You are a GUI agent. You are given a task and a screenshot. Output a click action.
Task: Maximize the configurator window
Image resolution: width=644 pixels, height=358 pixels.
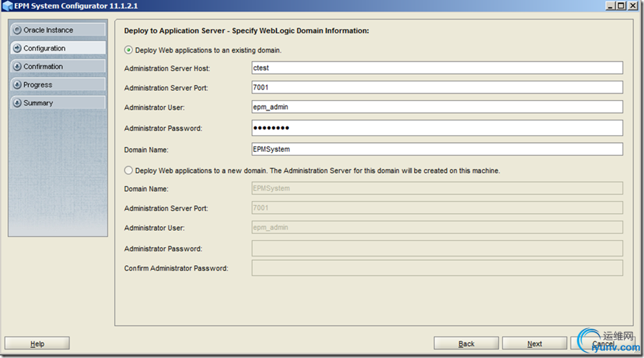[x=621, y=6]
